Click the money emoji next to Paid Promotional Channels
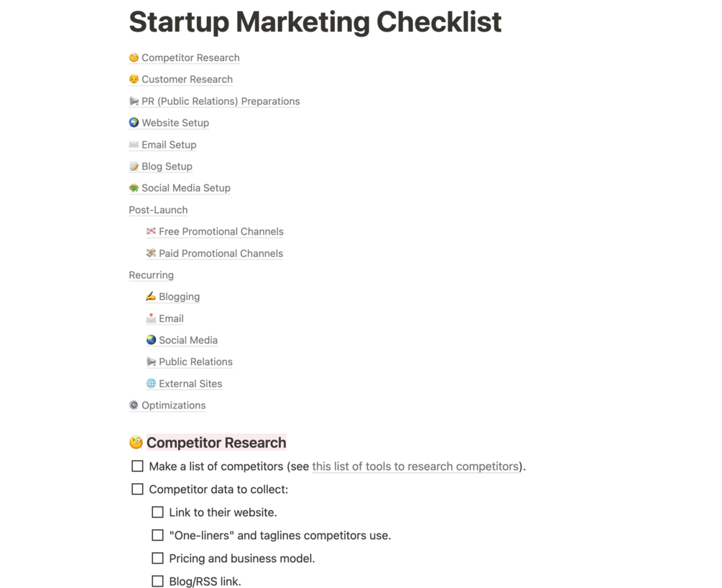 tap(151, 253)
